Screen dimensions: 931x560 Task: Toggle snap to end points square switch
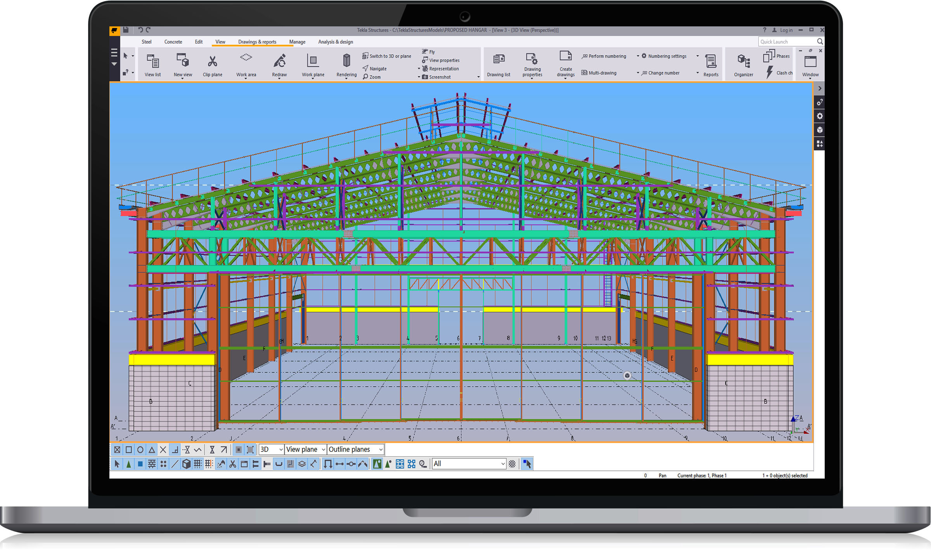coord(128,449)
